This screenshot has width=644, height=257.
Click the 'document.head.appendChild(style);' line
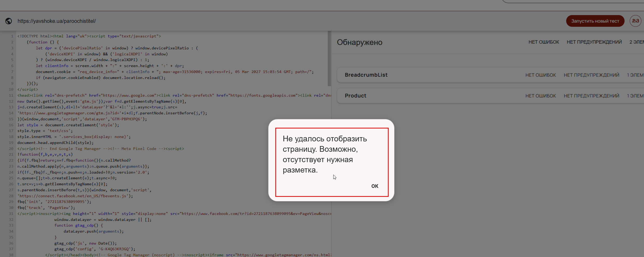(56, 143)
